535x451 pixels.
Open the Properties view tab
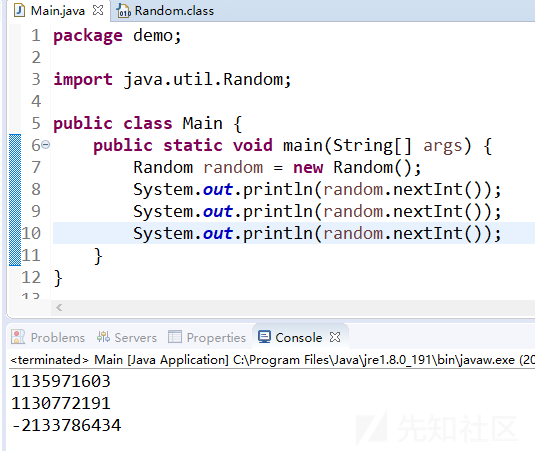(207, 337)
